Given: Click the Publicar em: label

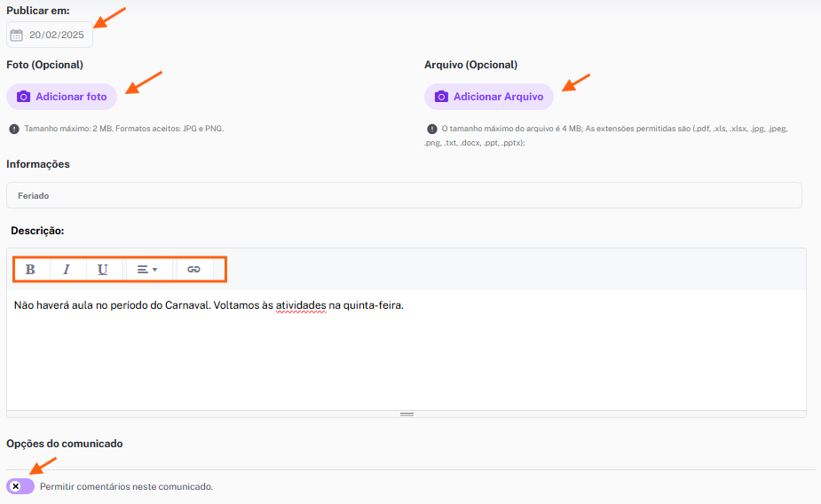Looking at the screenshot, I should pos(37,11).
